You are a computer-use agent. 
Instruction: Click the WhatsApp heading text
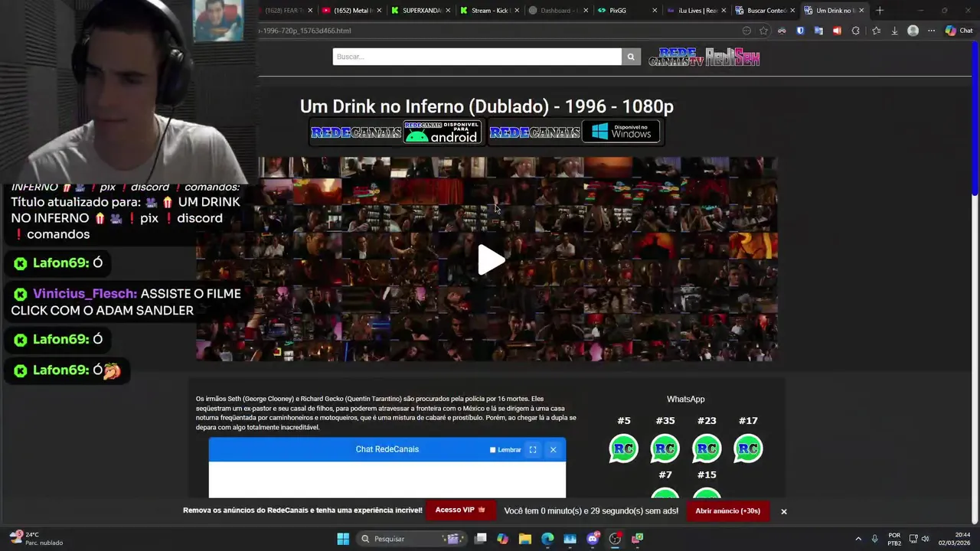click(685, 399)
